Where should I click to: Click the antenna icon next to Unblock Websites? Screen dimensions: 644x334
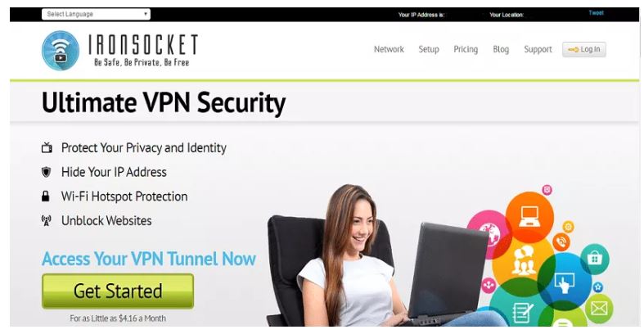click(x=47, y=220)
